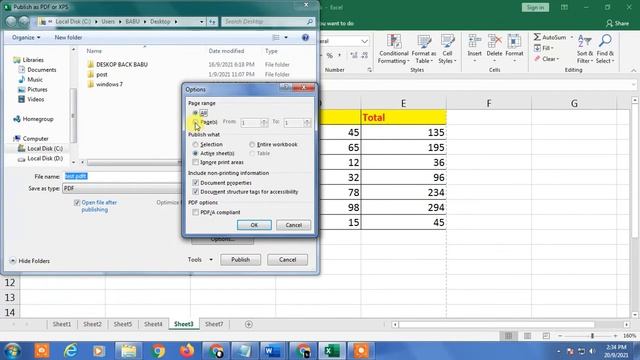Click the Excel taskbar icon
Screen dimensions: 640x360
pos(332,351)
